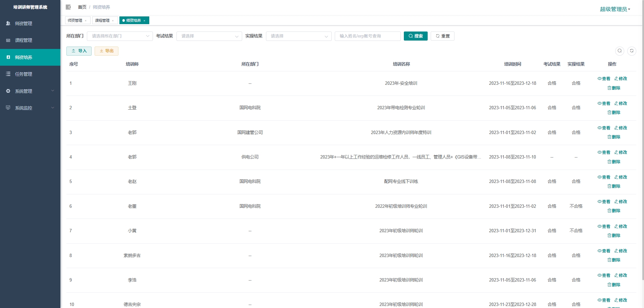Edit the 老董 row
The height and width of the screenshot is (308, 644).
pos(621,202)
